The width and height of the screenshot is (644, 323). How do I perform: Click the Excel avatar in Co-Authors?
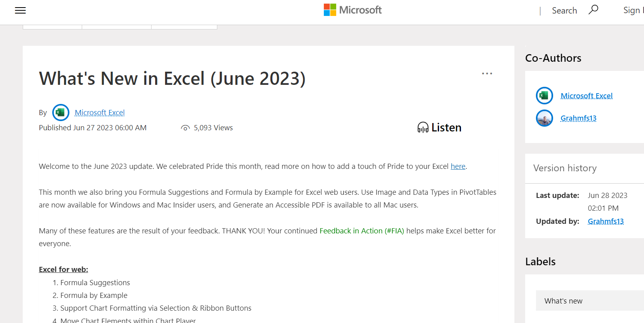pos(544,96)
